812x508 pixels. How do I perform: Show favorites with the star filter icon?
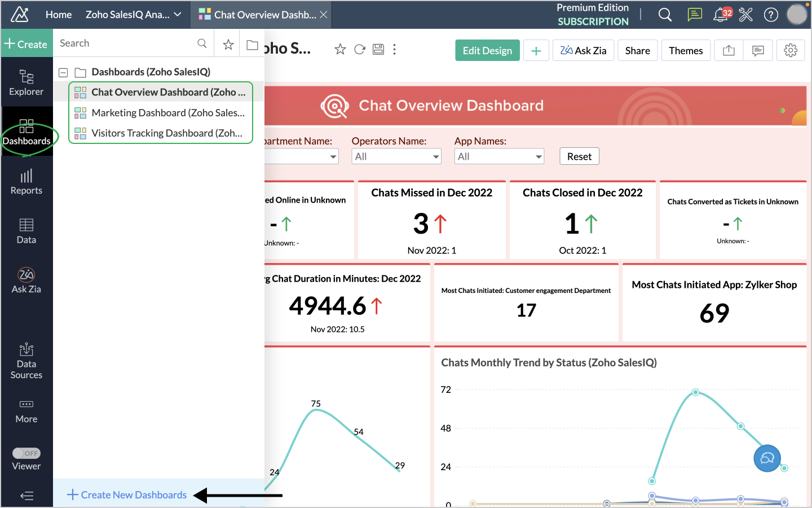tap(228, 44)
